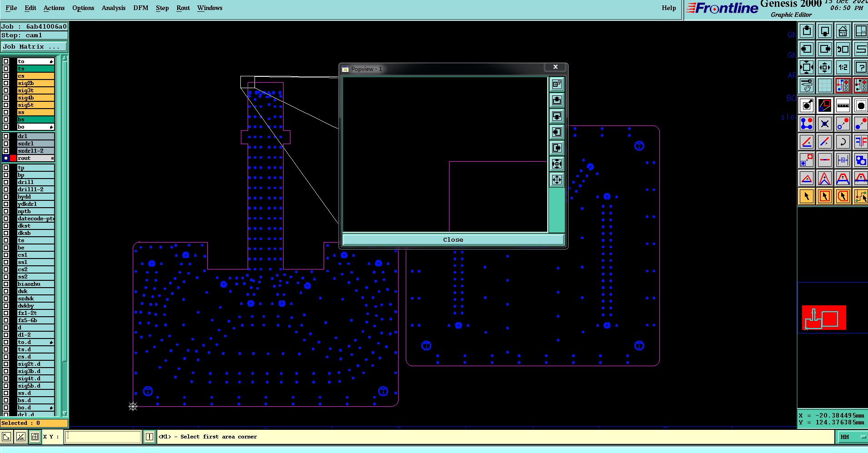The height and width of the screenshot is (453, 868).
Task: Click the question mark help icon
Action: click(x=861, y=67)
